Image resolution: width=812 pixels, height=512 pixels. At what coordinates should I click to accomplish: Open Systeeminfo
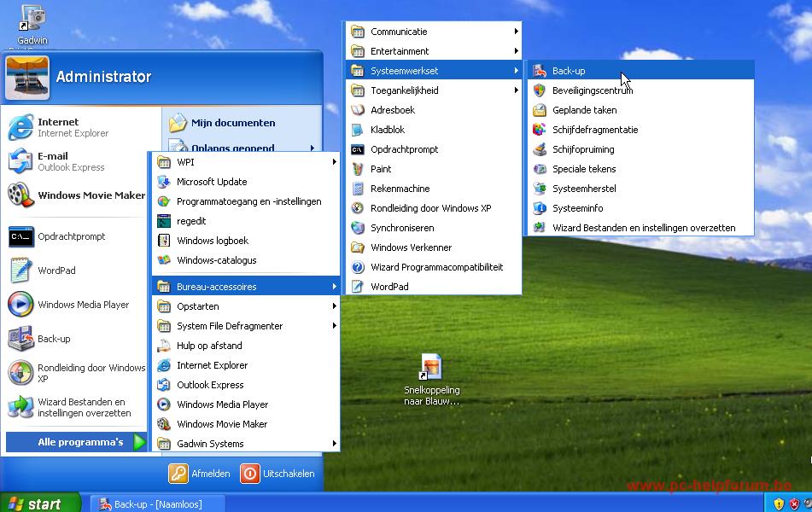pyautogui.click(x=640, y=208)
